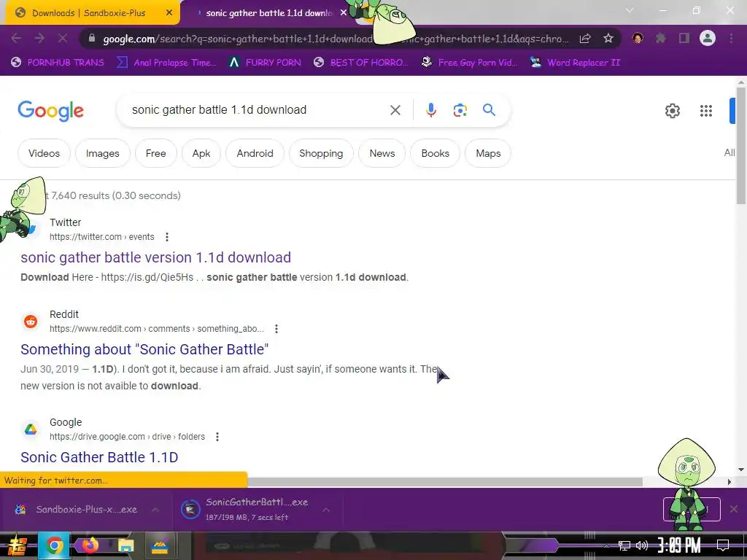Open options for the Google Drive result
This screenshot has width=747, height=560.
(217, 437)
